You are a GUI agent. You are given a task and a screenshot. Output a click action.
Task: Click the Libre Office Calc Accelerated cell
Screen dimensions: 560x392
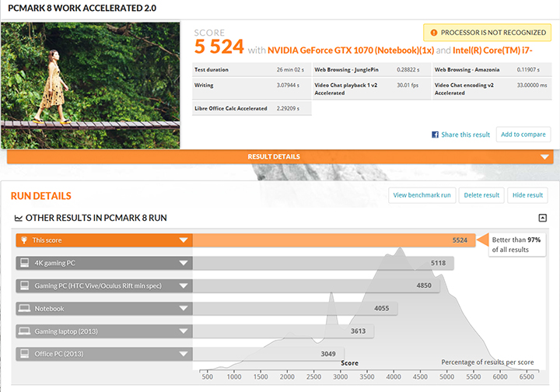tap(252, 108)
